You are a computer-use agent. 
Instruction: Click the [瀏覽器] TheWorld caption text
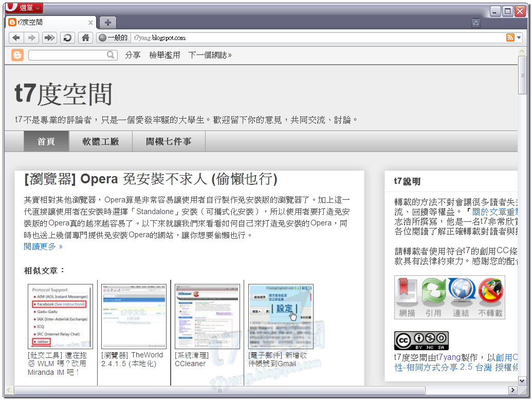coord(132,359)
